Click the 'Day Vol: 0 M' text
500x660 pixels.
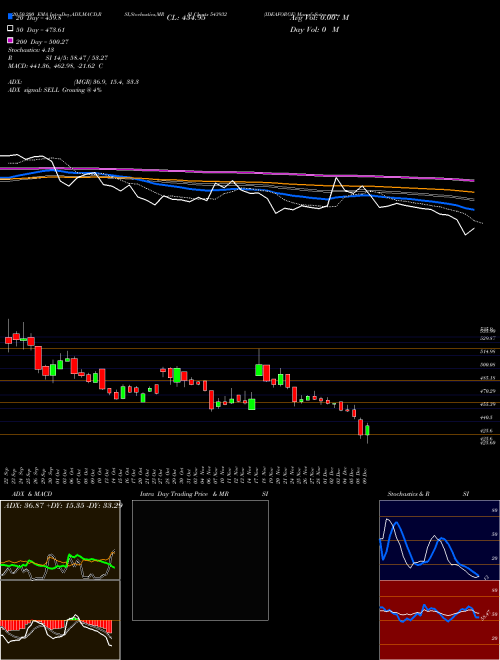[x=314, y=29]
